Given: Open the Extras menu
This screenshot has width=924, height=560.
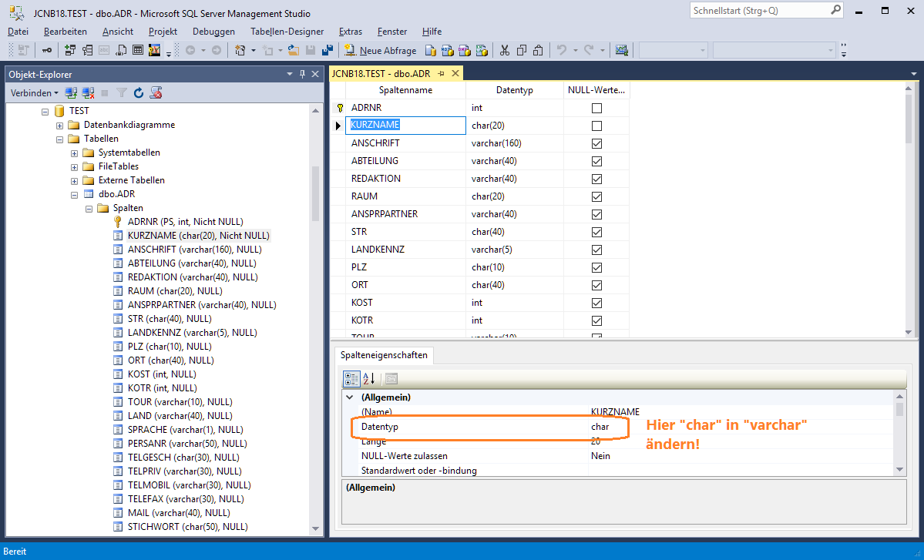Looking at the screenshot, I should pos(351,32).
